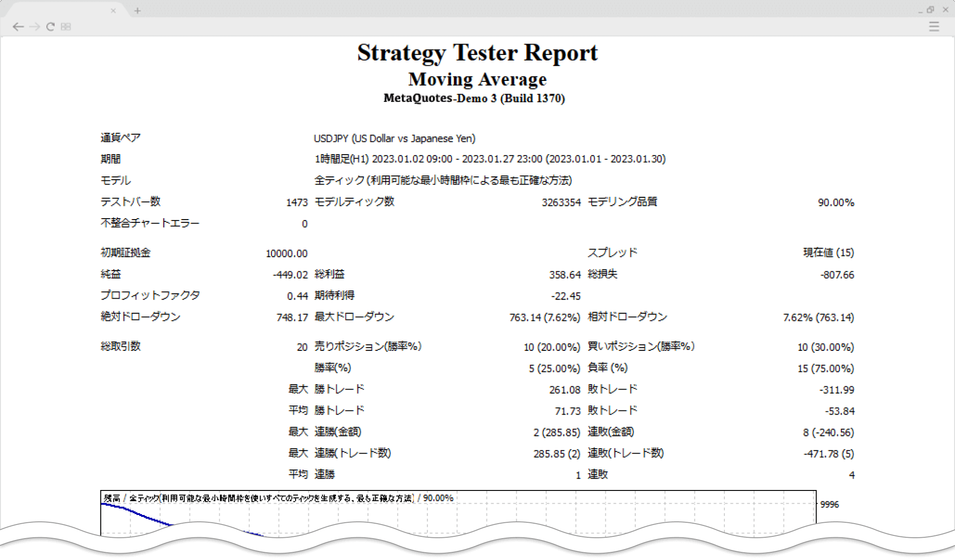Click the モデリング品質 value 90.00%
The width and height of the screenshot is (955, 560).
836,202
